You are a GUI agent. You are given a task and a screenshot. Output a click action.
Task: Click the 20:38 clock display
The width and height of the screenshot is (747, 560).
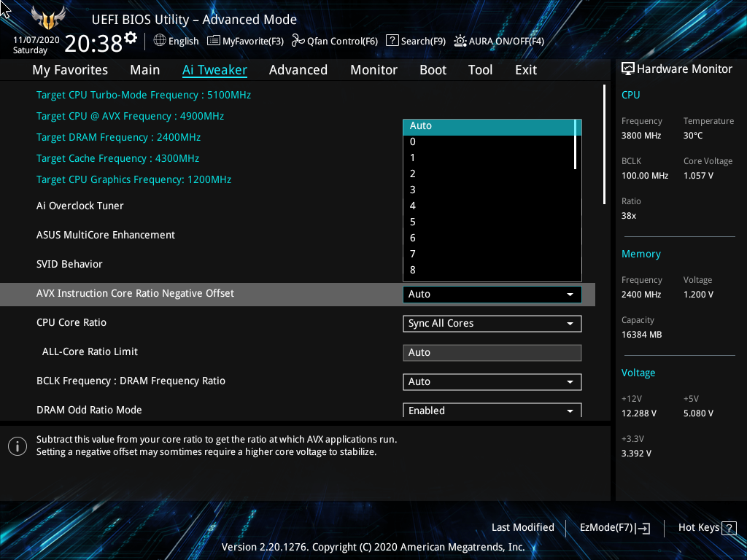[x=93, y=43]
